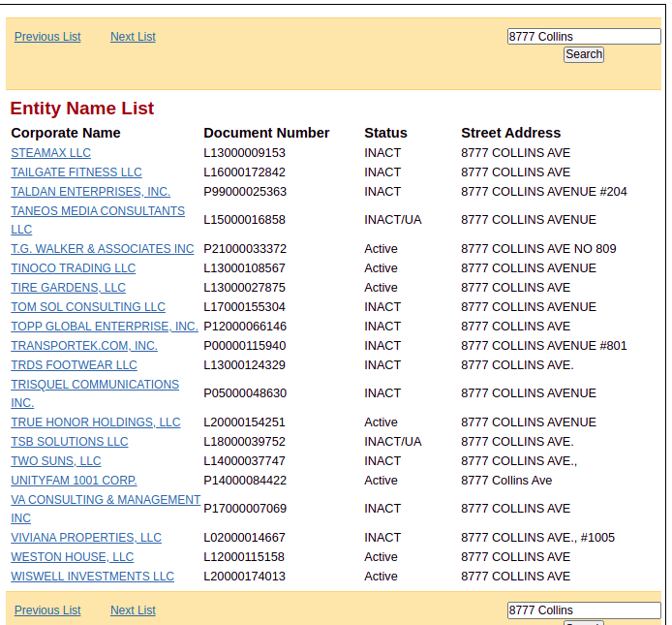
Task: Click document number L20000154251
Action: pos(244,422)
